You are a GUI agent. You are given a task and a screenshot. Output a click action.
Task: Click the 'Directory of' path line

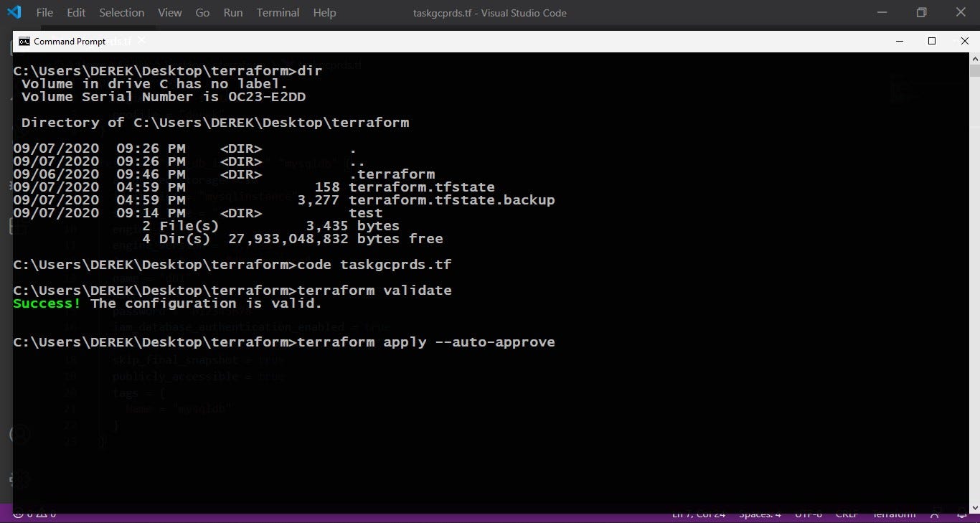tap(215, 123)
